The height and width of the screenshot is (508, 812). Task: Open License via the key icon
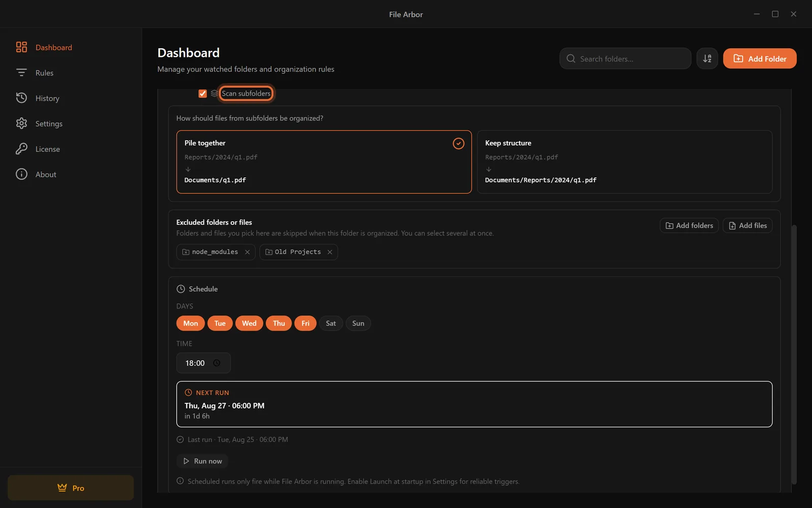tap(21, 149)
